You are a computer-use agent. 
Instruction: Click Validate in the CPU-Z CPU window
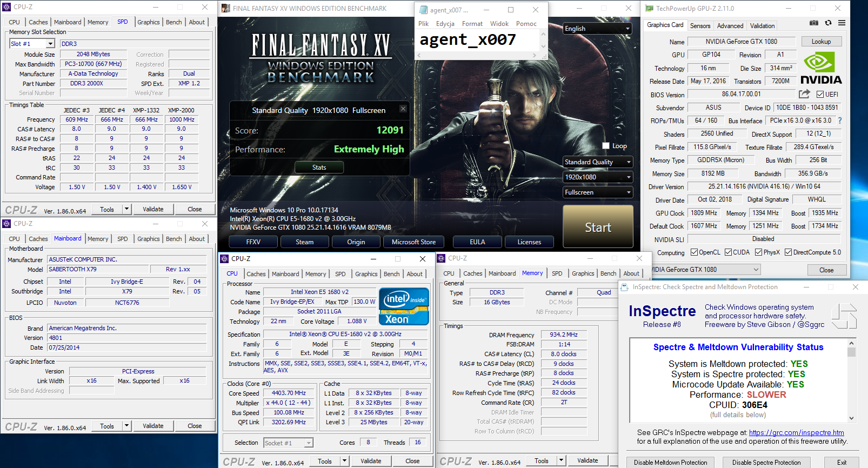(371, 461)
